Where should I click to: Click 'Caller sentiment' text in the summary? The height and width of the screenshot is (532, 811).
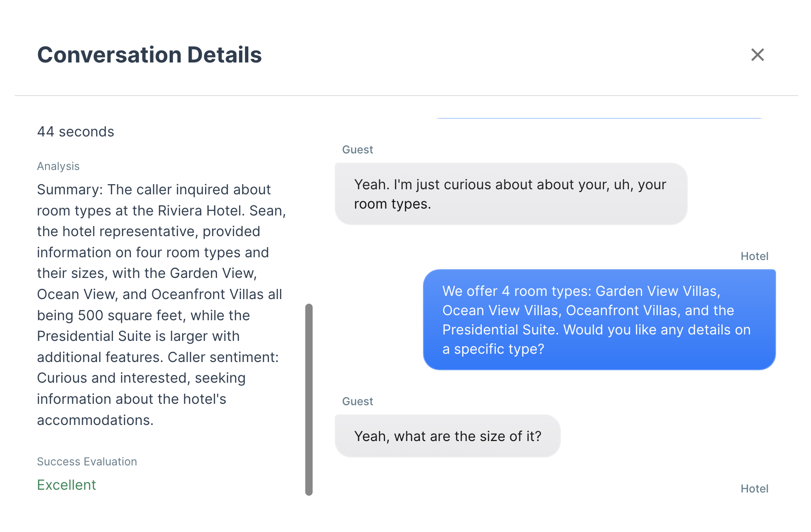(223, 357)
